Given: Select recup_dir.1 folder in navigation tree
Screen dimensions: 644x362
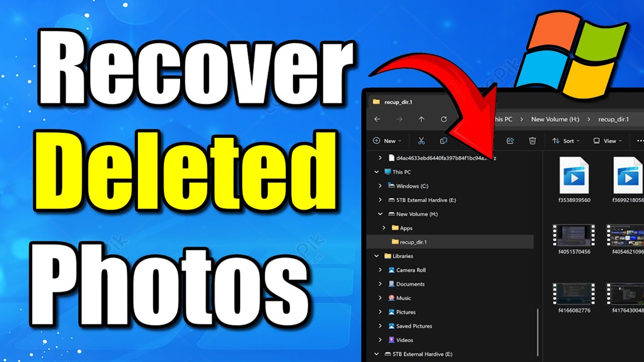Looking at the screenshot, I should pos(450,242).
